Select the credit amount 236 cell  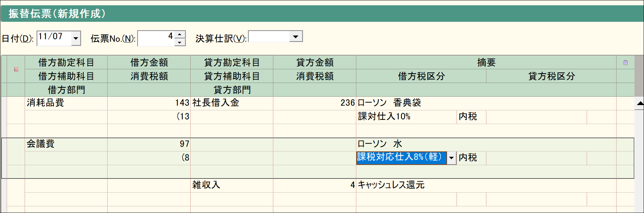315,103
